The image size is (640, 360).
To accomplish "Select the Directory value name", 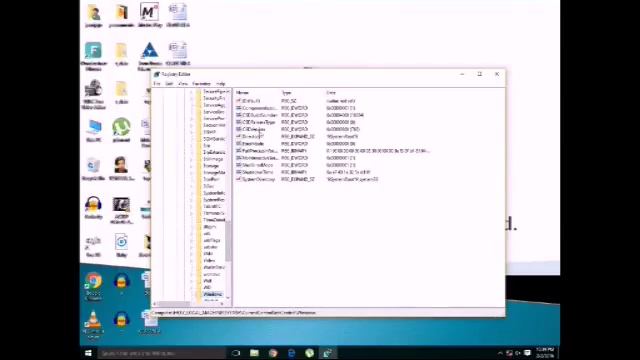I will point(253,136).
